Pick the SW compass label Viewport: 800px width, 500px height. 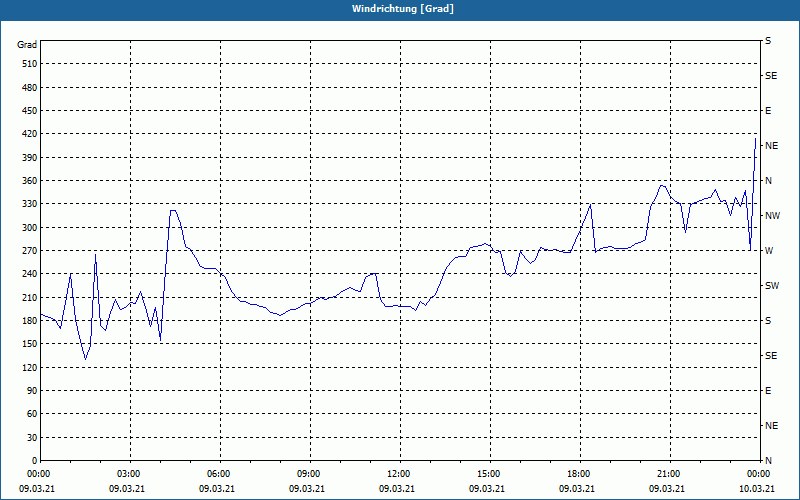pos(772,286)
